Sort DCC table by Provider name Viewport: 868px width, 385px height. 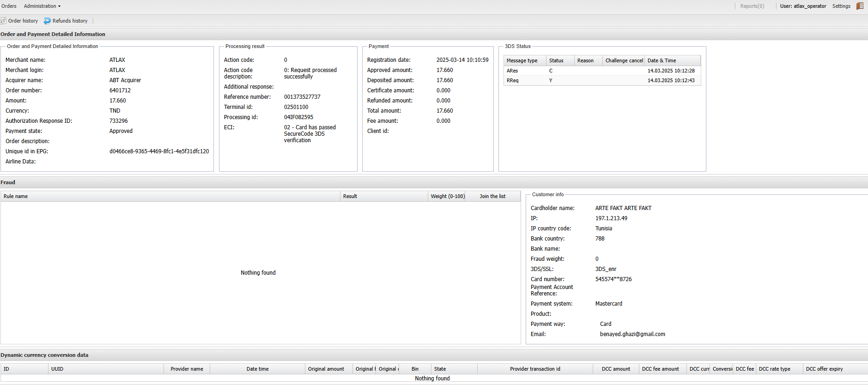pos(187,369)
